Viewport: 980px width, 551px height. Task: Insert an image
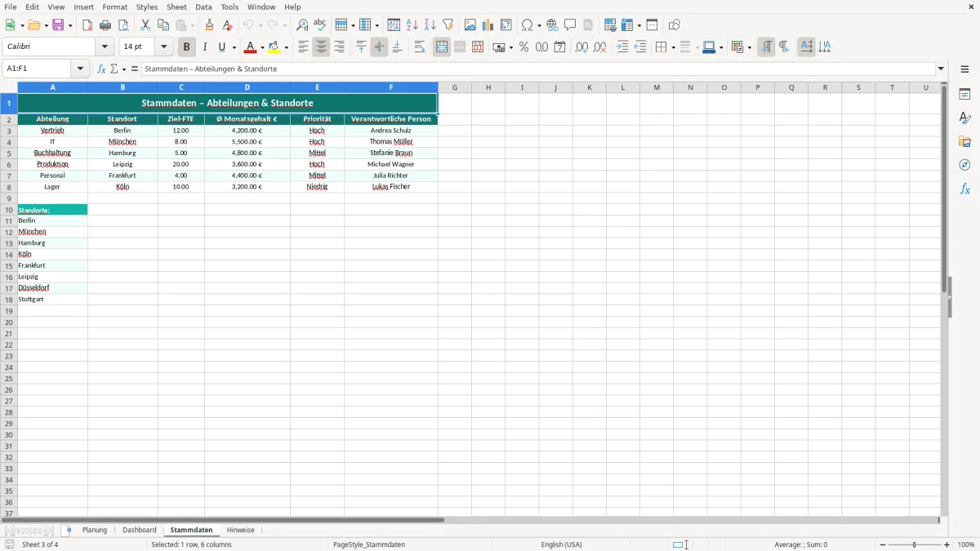point(470,25)
